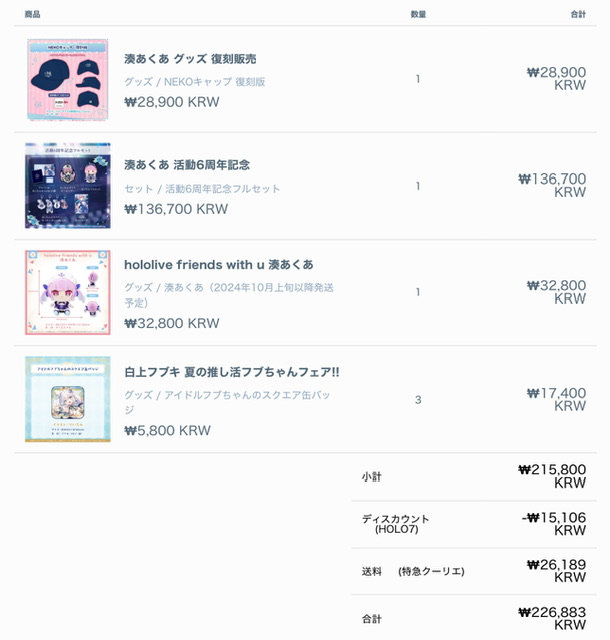Open the NEKO cap product thumbnail

tap(68, 80)
